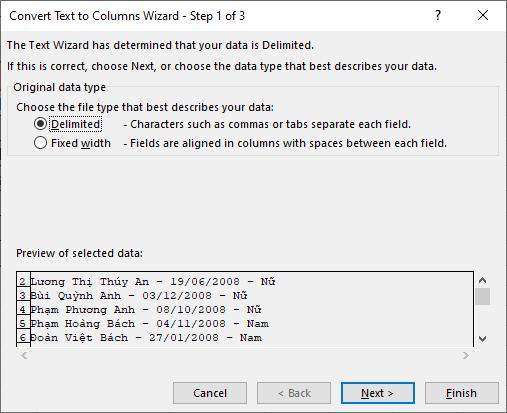The width and height of the screenshot is (507, 413).
Task: Click the Help question mark icon
Action: 438,15
